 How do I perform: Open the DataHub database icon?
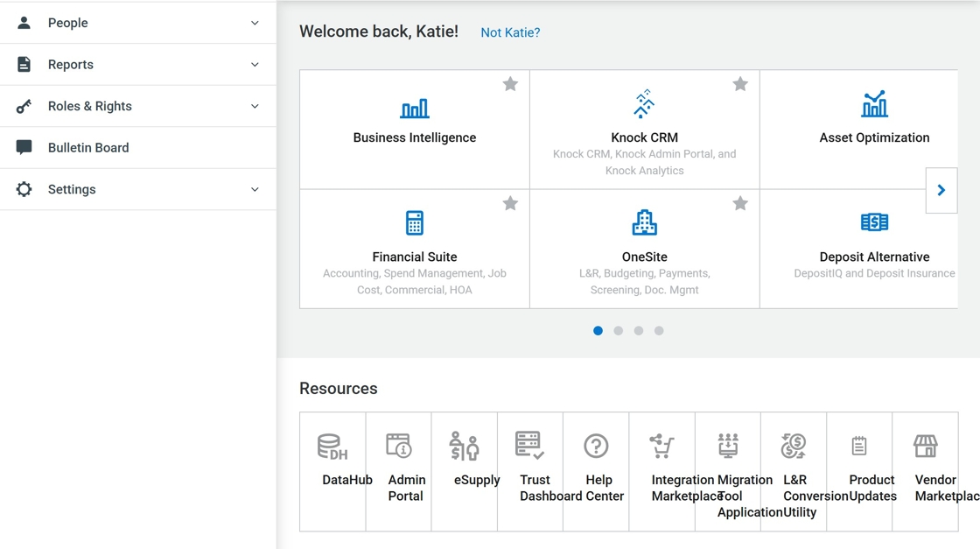pos(332,447)
